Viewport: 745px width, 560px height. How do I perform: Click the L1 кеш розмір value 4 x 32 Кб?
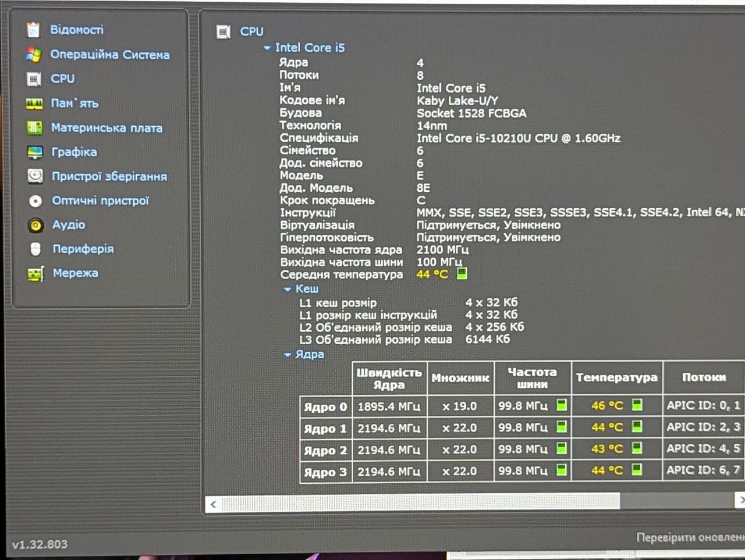tap(491, 302)
